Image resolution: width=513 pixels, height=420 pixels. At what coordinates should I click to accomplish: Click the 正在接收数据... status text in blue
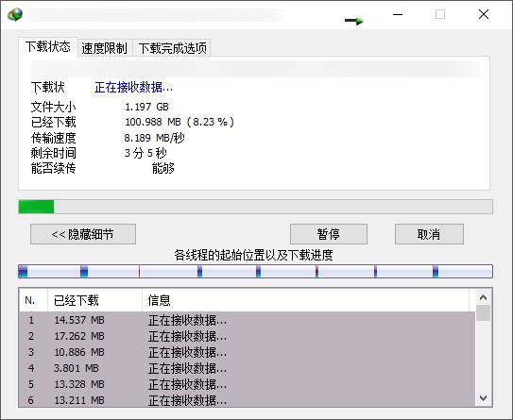pos(133,87)
